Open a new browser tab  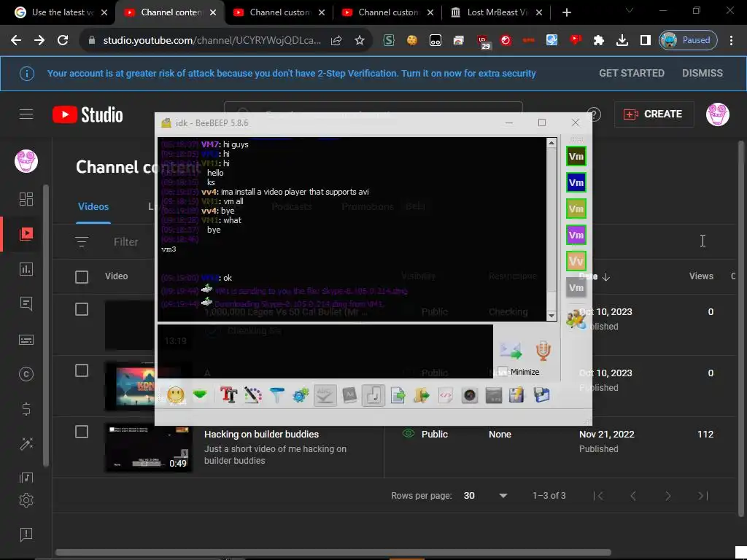pyautogui.click(x=566, y=12)
